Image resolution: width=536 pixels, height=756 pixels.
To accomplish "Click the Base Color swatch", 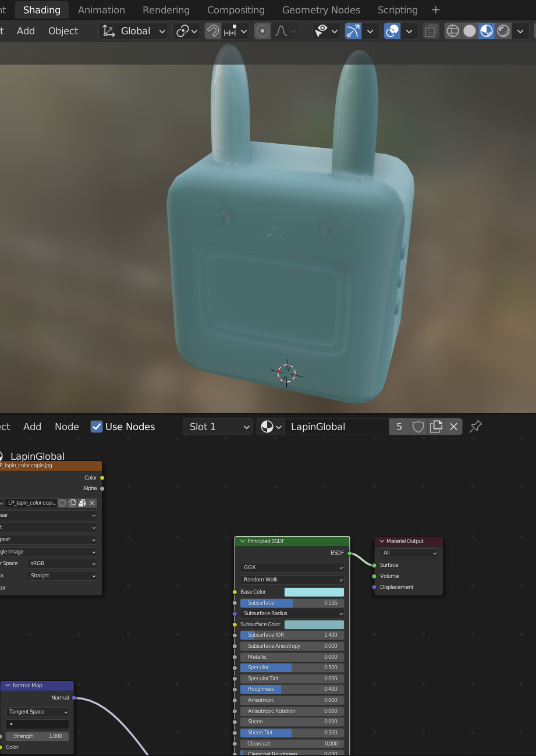I will coord(314,592).
